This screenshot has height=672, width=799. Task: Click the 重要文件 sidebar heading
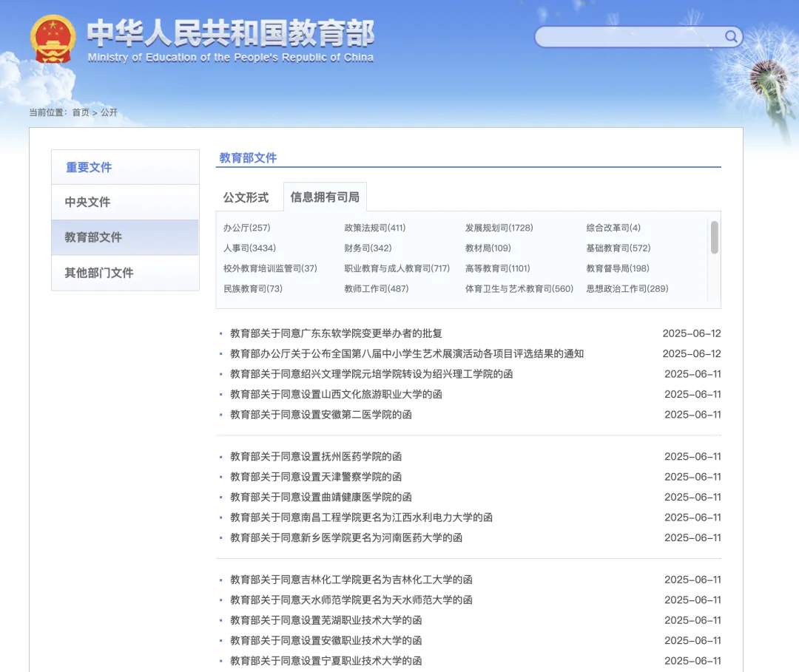click(89, 167)
